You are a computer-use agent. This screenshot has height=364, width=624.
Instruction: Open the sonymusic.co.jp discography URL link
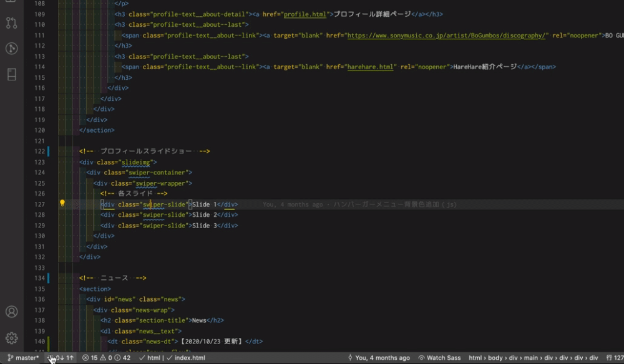pyautogui.click(x=447, y=36)
